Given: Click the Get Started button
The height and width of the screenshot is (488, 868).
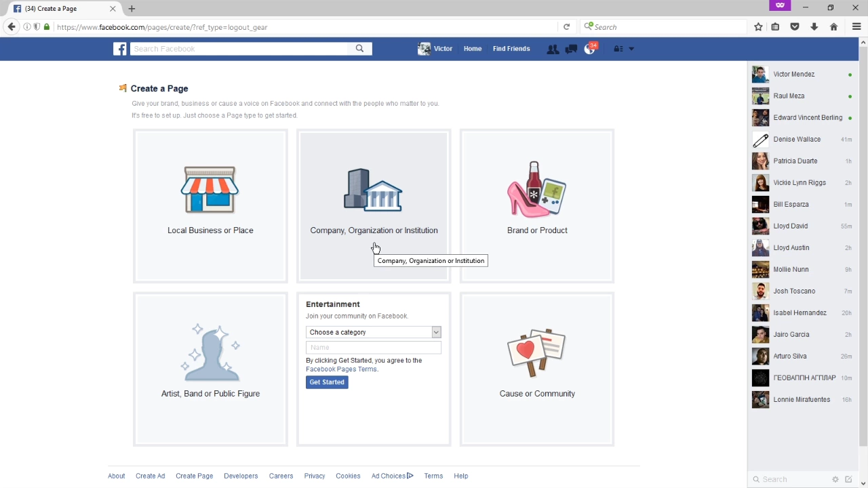Looking at the screenshot, I should coord(327,382).
